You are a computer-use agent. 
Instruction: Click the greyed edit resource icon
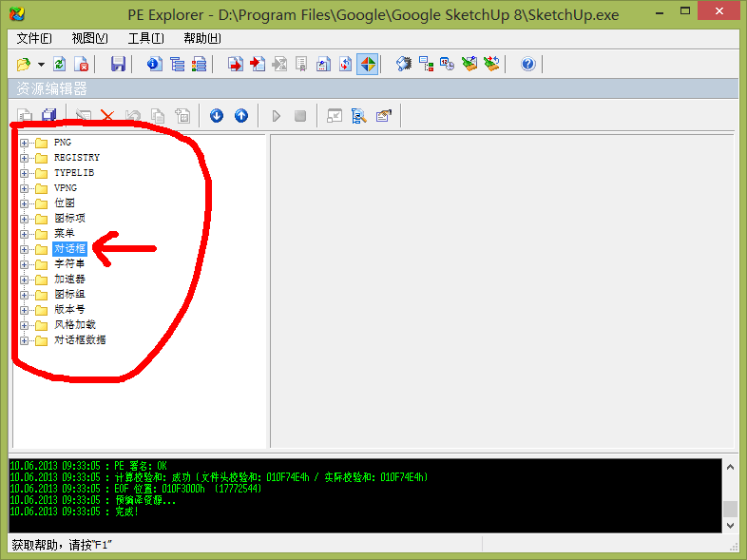(x=84, y=115)
